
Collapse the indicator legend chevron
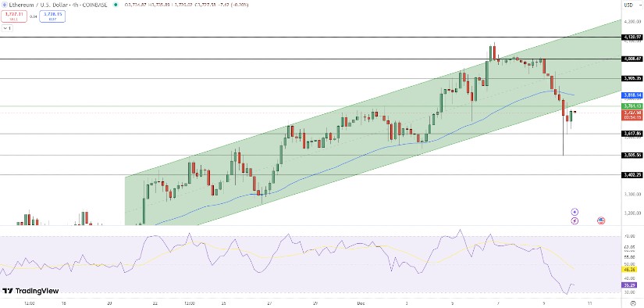point(7,28)
